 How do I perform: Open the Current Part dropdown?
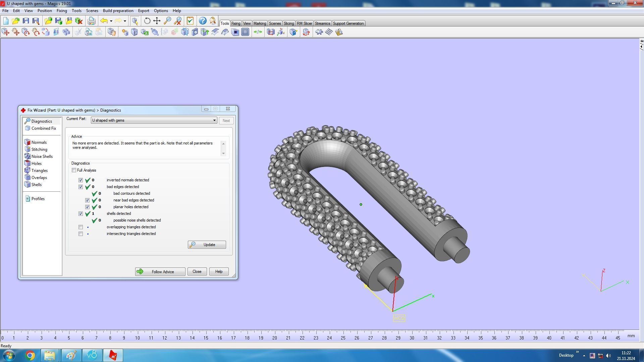click(x=214, y=120)
